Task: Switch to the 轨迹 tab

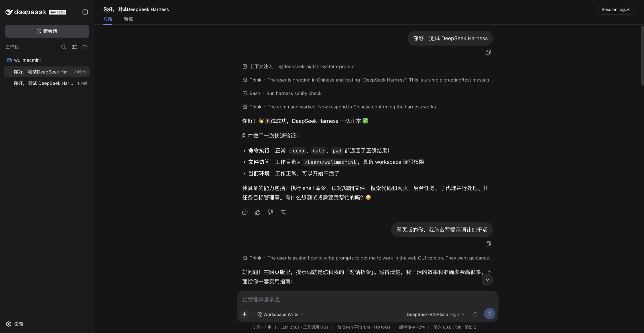Action: pos(128,19)
